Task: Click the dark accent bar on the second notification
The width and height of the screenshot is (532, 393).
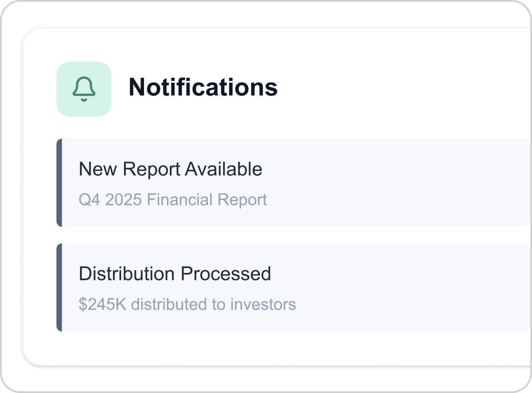Action: [x=59, y=287]
